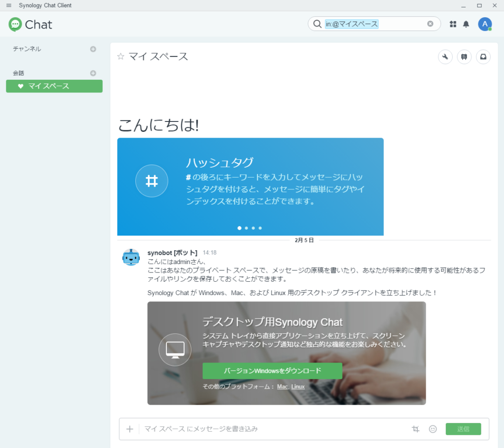Open the notifications bell
504x448 pixels.
click(x=466, y=24)
